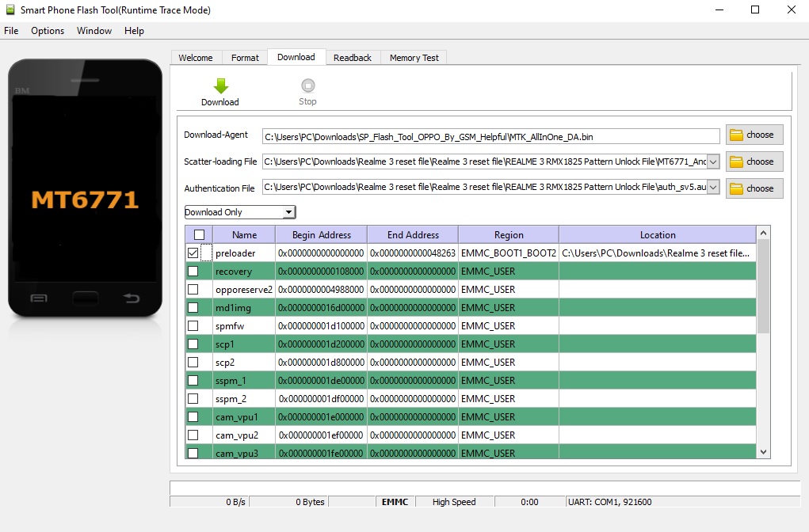Click end address 0x0000000000048263
Screen dimensions: 809x532
click(x=413, y=253)
